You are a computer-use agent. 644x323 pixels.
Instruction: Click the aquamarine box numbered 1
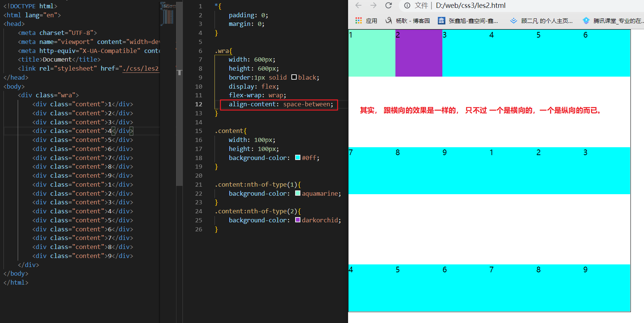click(372, 53)
